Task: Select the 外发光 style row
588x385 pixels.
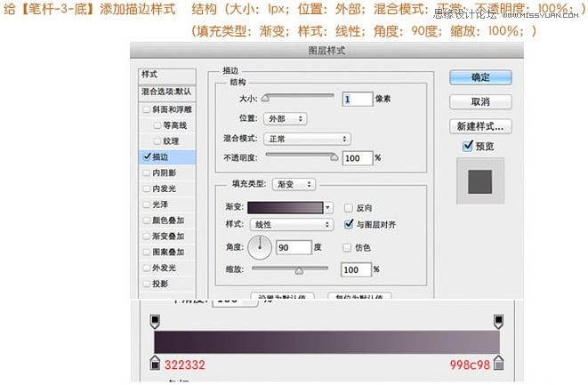Action: 167,268
